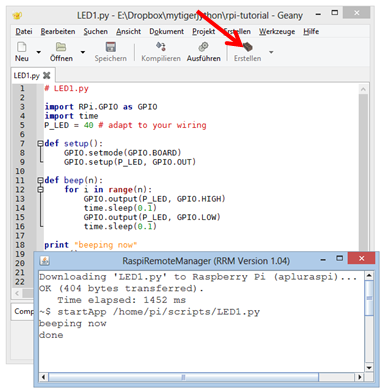Click the 'P_LED = 40' code line
Image resolution: width=386 pixels, height=391 pixels.
[125, 125]
